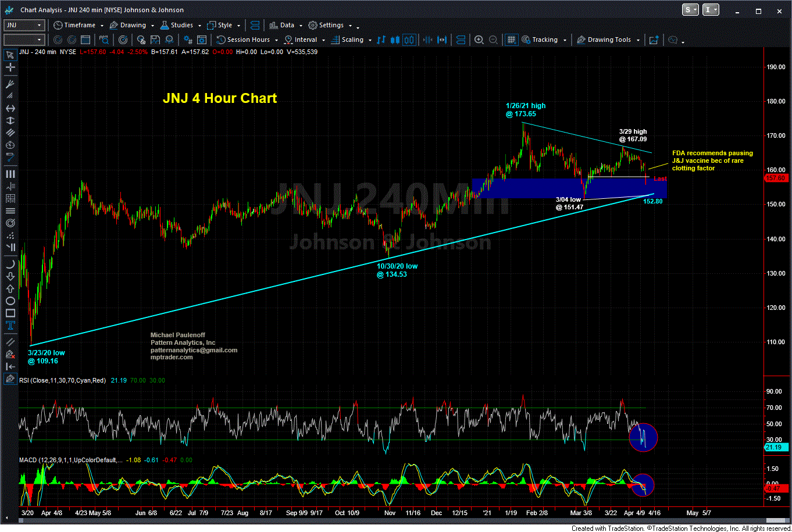The width and height of the screenshot is (792, 532).
Task: Click the Drawing toolbar button
Action: (x=129, y=25)
